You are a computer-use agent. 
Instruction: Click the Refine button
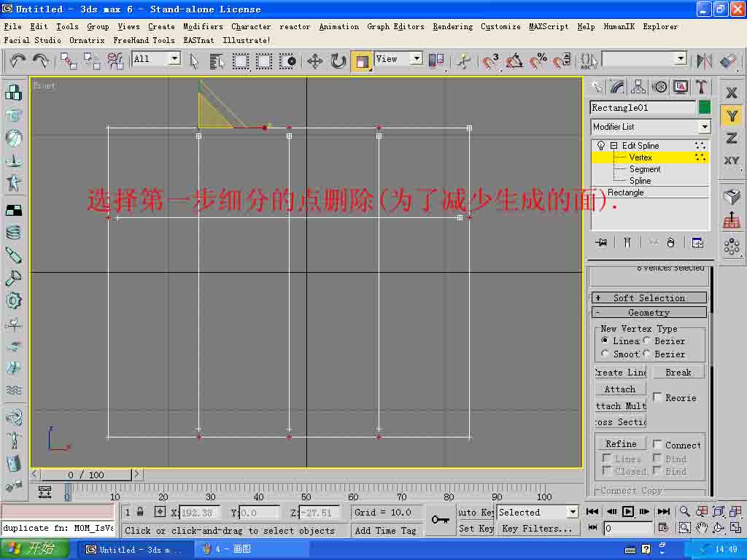click(x=620, y=443)
